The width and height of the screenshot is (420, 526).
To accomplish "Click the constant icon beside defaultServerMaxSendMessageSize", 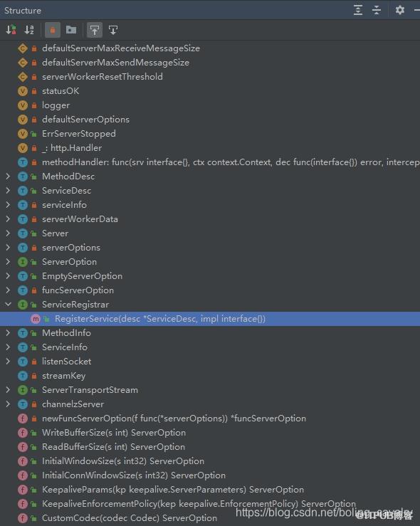I will tap(23, 63).
